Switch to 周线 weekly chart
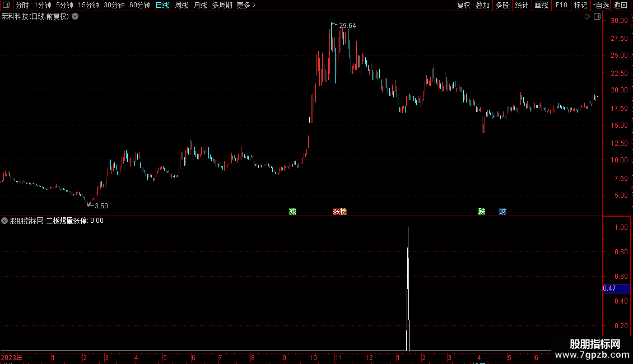633x364 pixels. (x=181, y=5)
